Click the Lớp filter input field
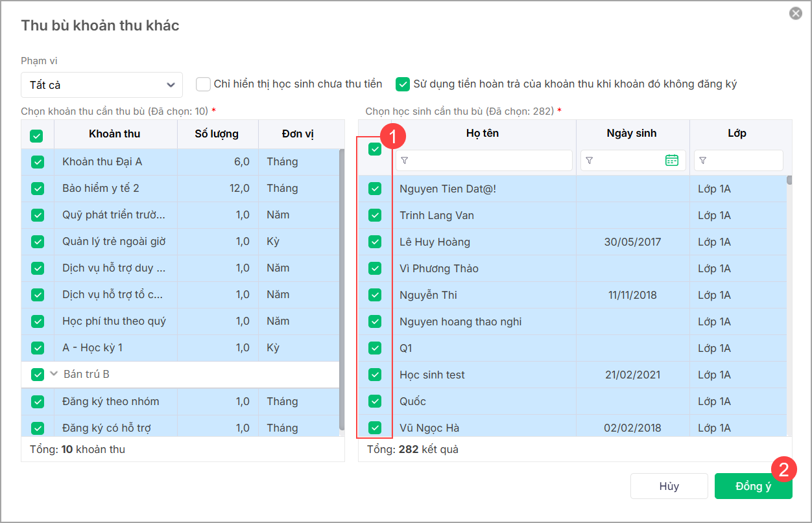812x523 pixels. tap(739, 161)
